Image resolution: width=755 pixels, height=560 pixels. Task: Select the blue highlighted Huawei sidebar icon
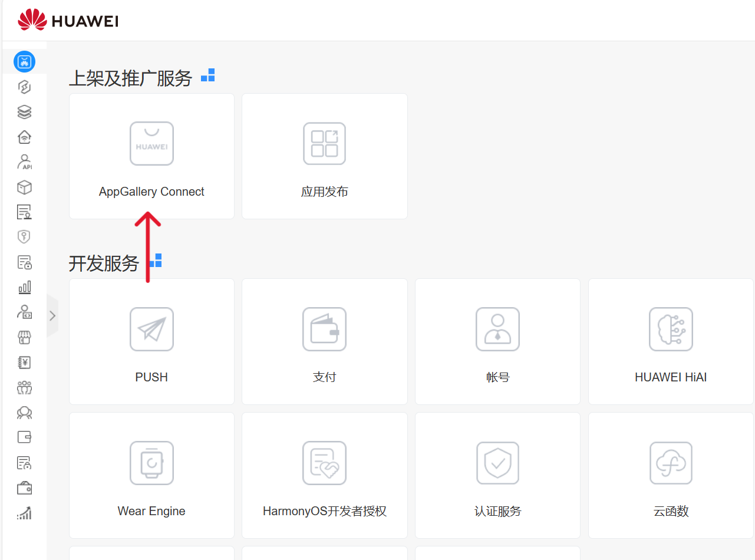(x=24, y=61)
